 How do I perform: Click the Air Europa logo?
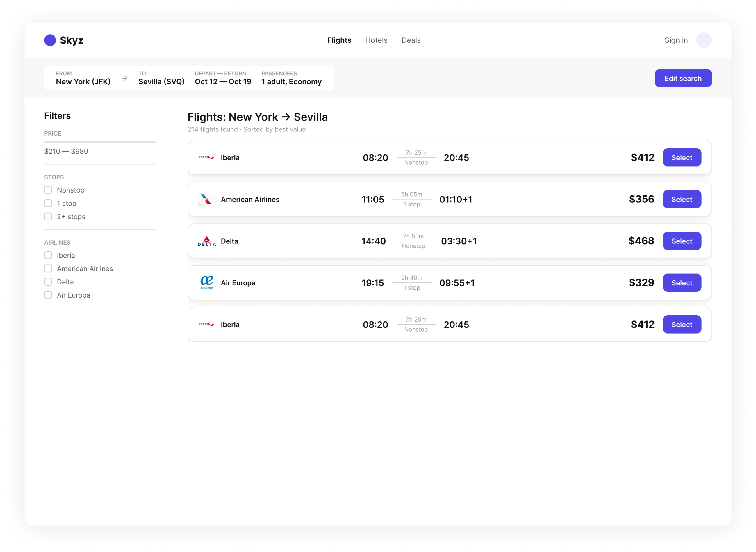click(x=206, y=283)
